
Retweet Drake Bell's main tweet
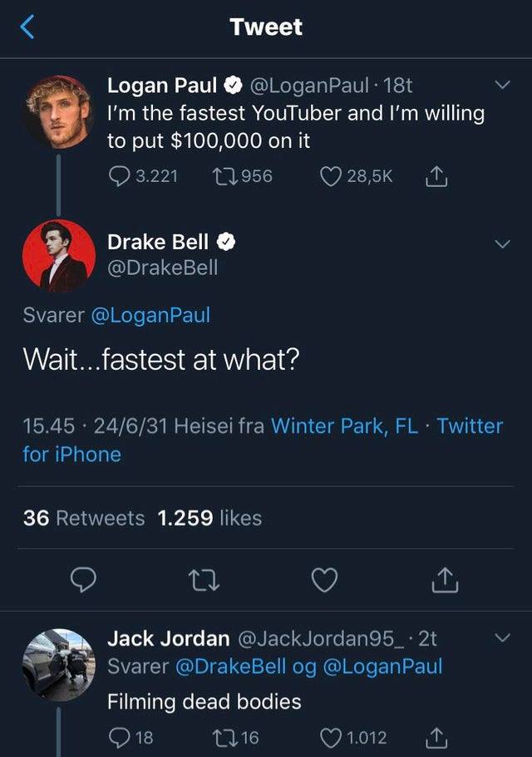click(204, 580)
